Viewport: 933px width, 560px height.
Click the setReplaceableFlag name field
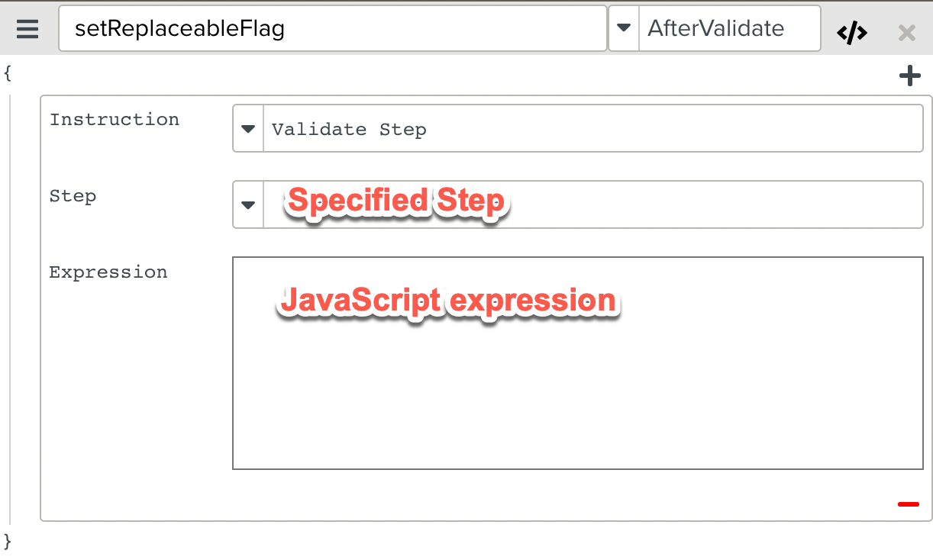coord(331,28)
